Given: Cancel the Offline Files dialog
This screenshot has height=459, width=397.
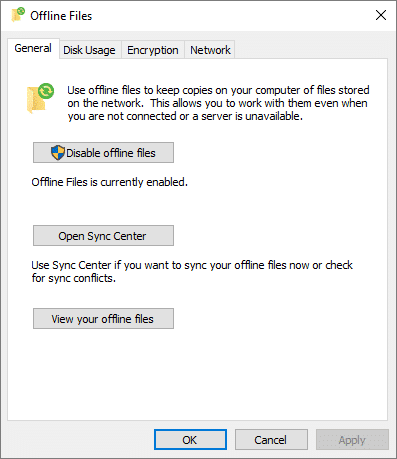Looking at the screenshot, I should pyautogui.click(x=271, y=440).
